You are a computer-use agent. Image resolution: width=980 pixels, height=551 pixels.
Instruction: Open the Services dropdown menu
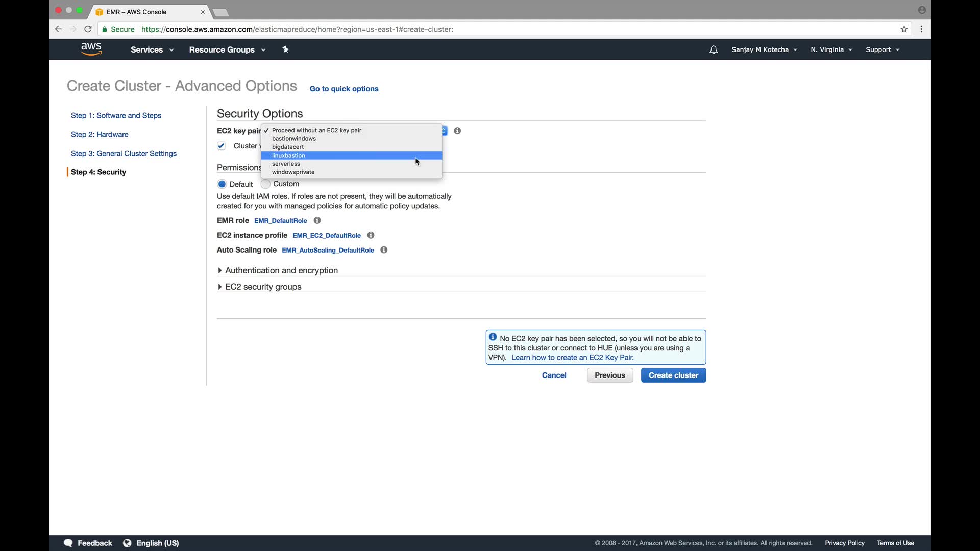click(152, 49)
